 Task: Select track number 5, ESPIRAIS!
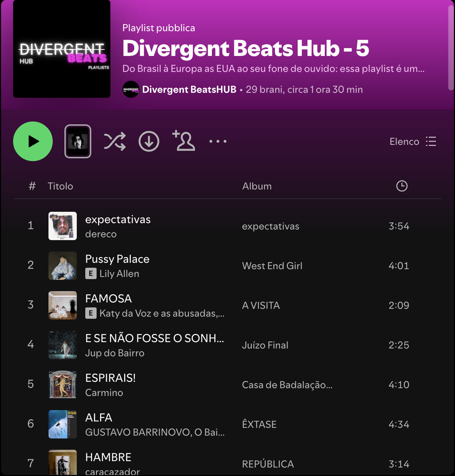click(x=110, y=378)
